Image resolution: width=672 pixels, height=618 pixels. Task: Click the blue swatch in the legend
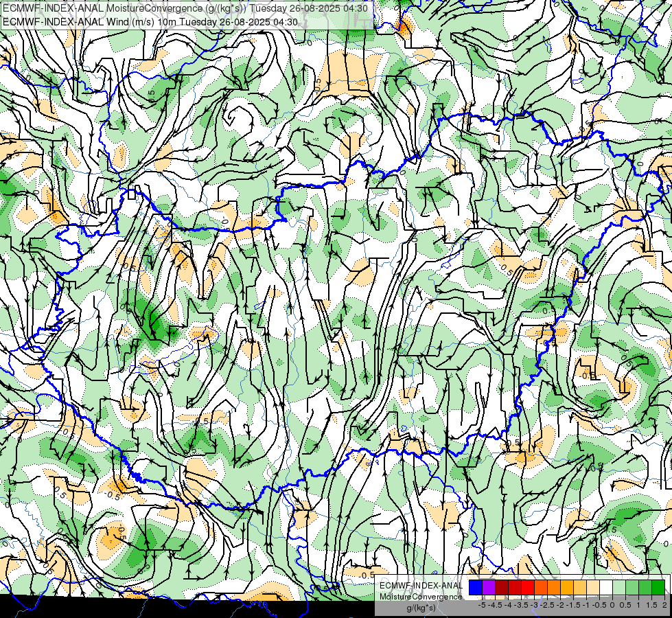[x=475, y=588]
